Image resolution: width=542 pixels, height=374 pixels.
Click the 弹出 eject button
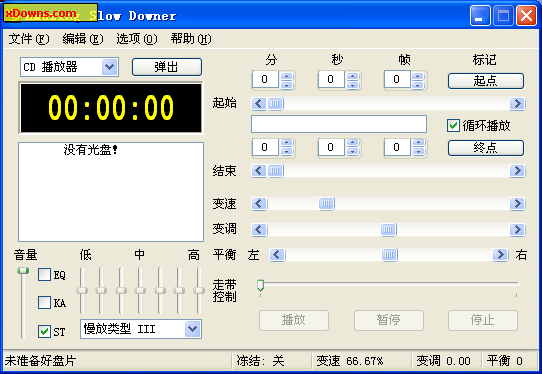(167, 67)
